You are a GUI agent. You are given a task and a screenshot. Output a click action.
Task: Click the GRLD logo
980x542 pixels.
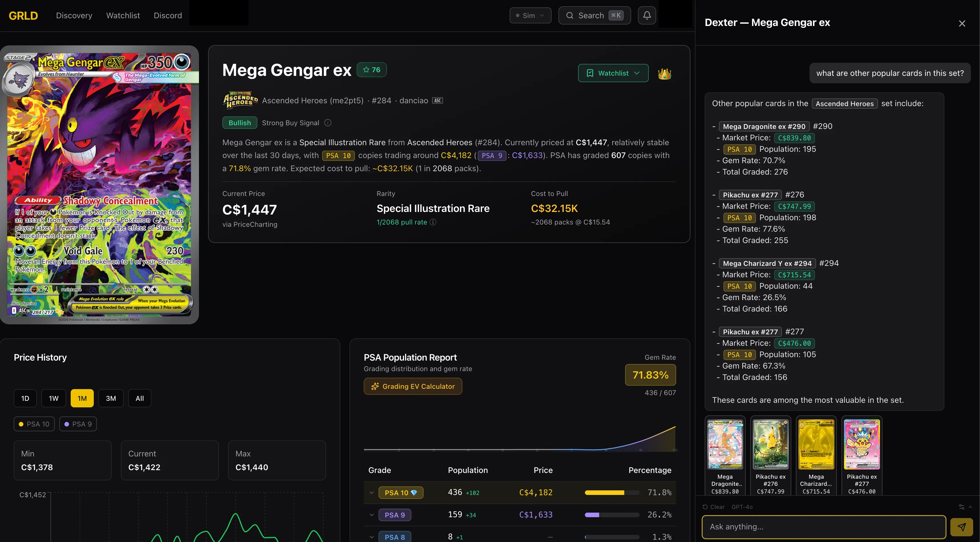[x=23, y=15]
